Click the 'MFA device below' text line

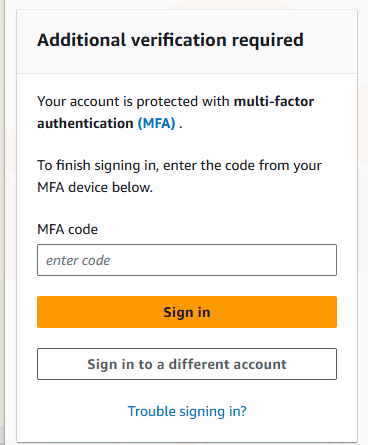pyautogui.click(x=95, y=187)
